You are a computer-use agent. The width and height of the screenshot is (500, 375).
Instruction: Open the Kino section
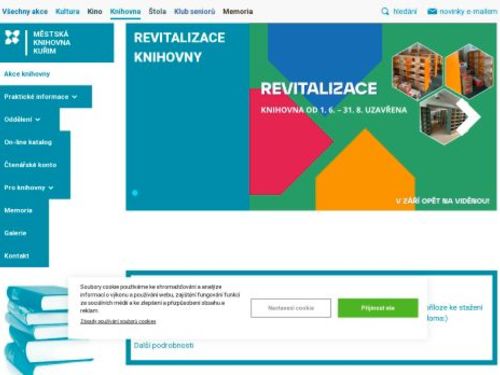95,11
